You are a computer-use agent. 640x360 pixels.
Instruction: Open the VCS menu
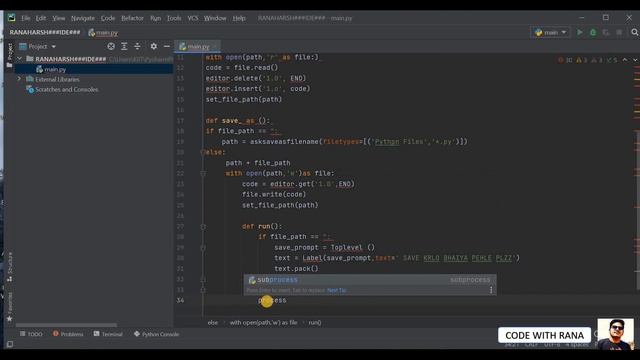(193, 18)
